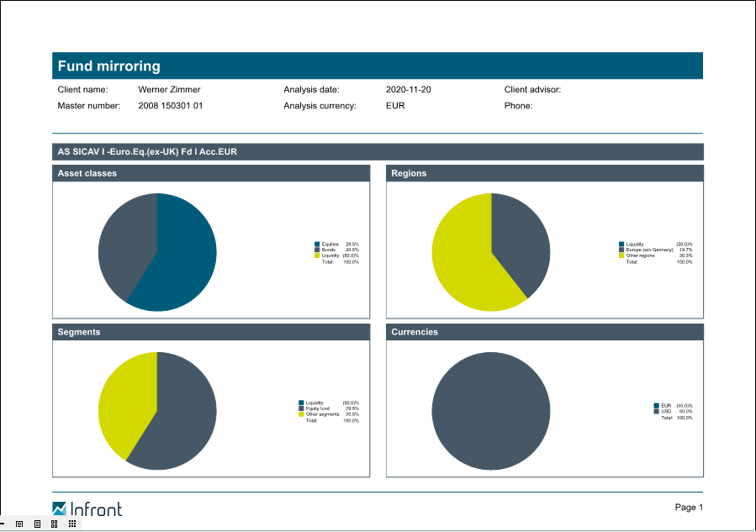This screenshot has width=756, height=532.
Task: Click the Fund mirroring title banner
Action: point(377,66)
